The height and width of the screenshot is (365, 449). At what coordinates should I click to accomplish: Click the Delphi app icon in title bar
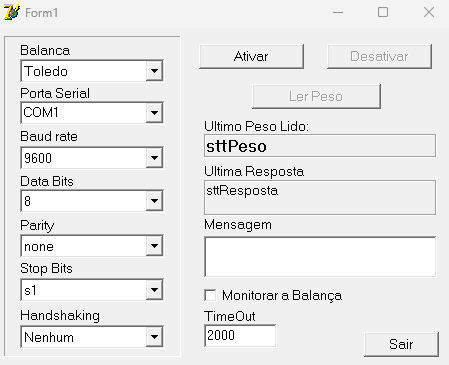[x=12, y=13]
